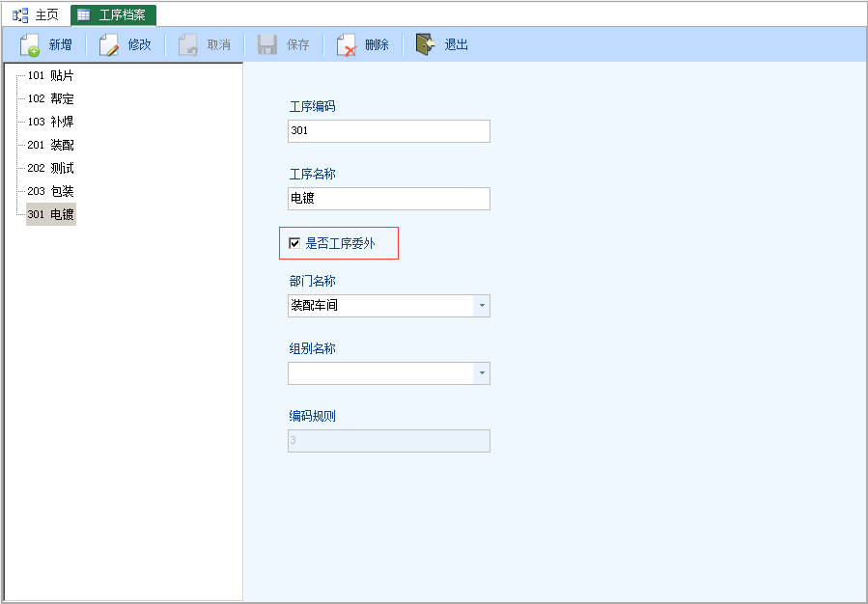Screen dimensions: 868x604
Task: Click the 退出 (Exit) door icon
Action: click(x=425, y=44)
